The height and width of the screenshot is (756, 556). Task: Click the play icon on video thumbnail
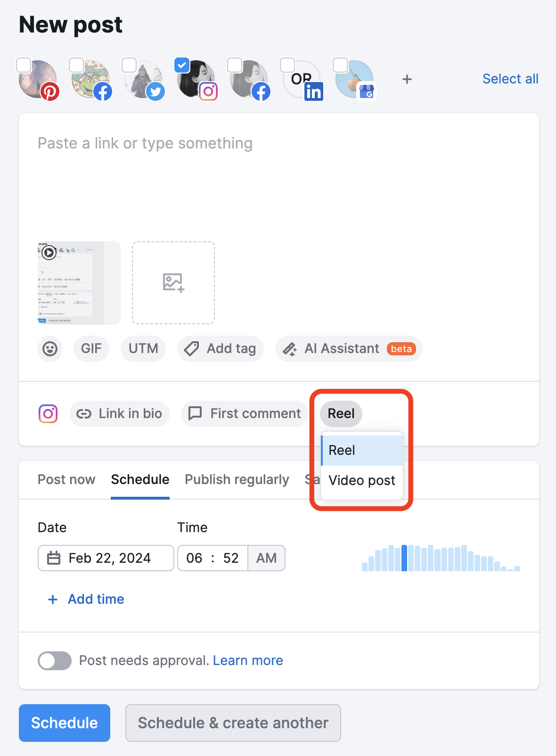[x=49, y=253]
